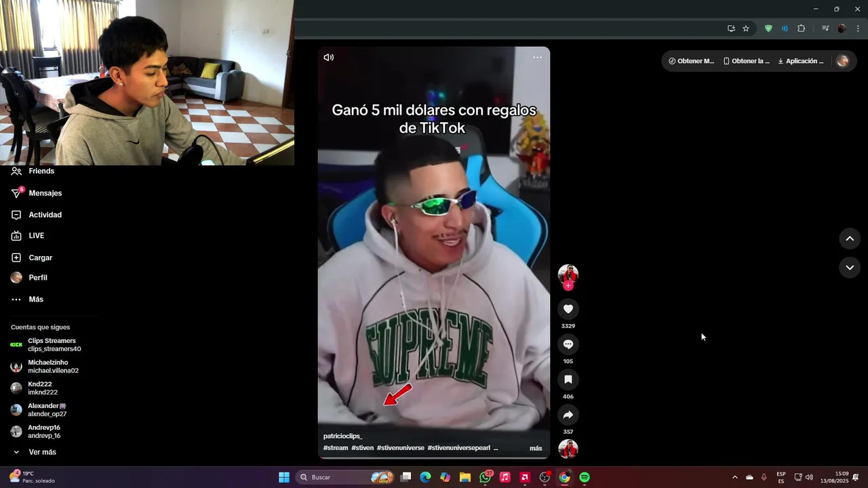Open the creator's profile picture above the heart
868x488 pixels.
pyautogui.click(x=568, y=274)
